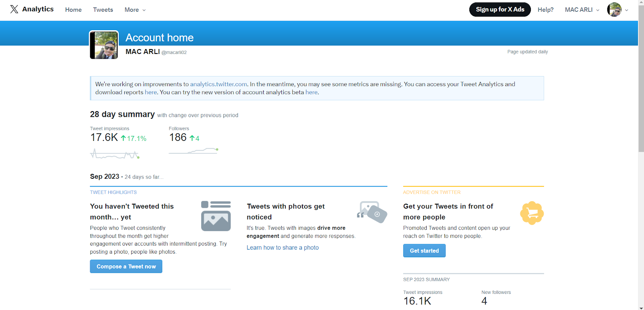Click the Compose a Tweet now button

(x=126, y=267)
